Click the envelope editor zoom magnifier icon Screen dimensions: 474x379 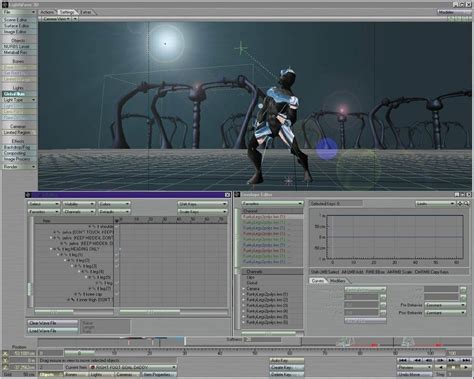(x=466, y=203)
